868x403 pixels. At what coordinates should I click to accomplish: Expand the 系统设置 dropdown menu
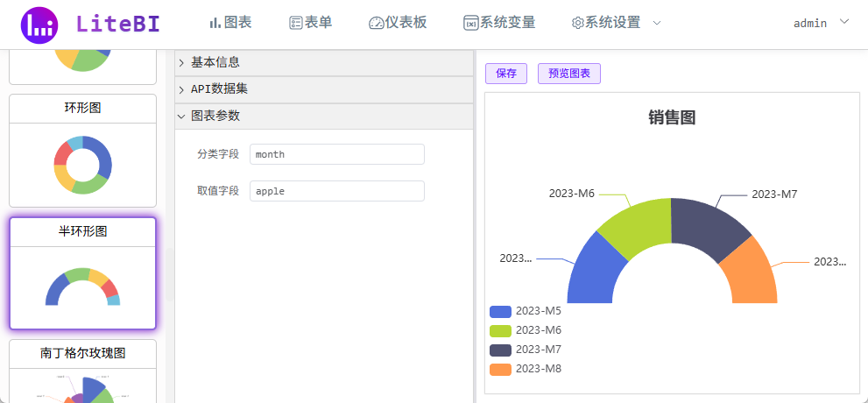pos(616,23)
